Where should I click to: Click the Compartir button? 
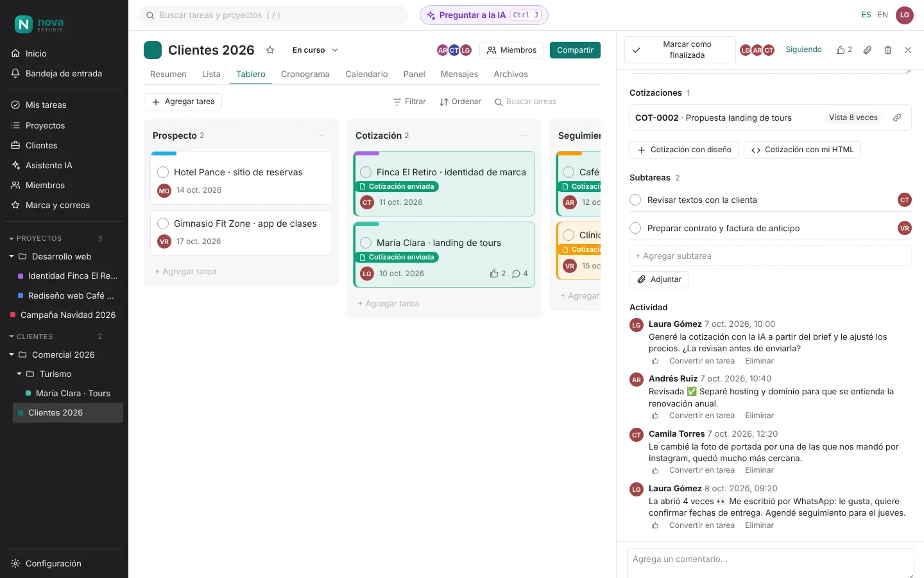tap(575, 50)
